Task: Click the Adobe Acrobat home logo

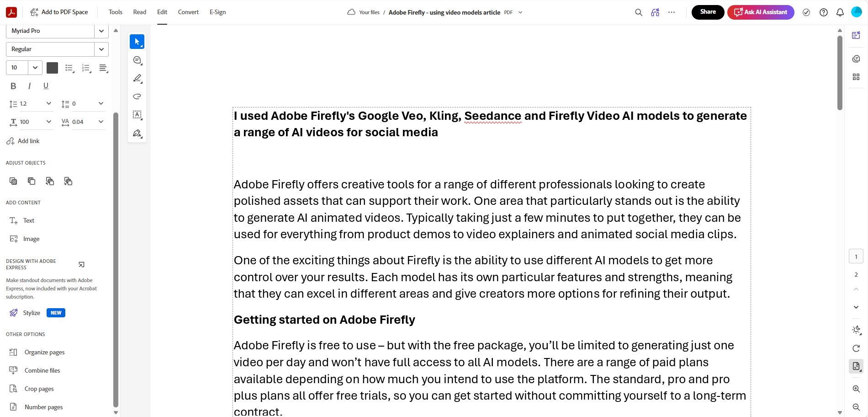Action: click(x=11, y=12)
